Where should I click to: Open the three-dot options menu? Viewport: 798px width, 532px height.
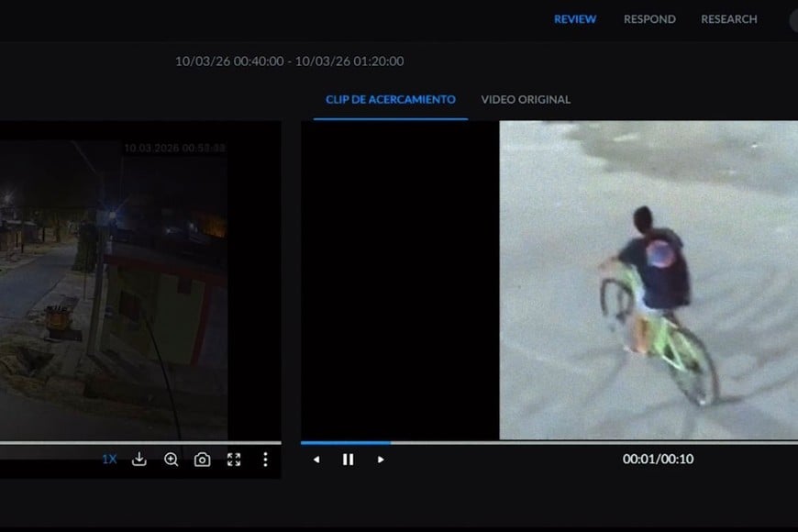[267, 460]
